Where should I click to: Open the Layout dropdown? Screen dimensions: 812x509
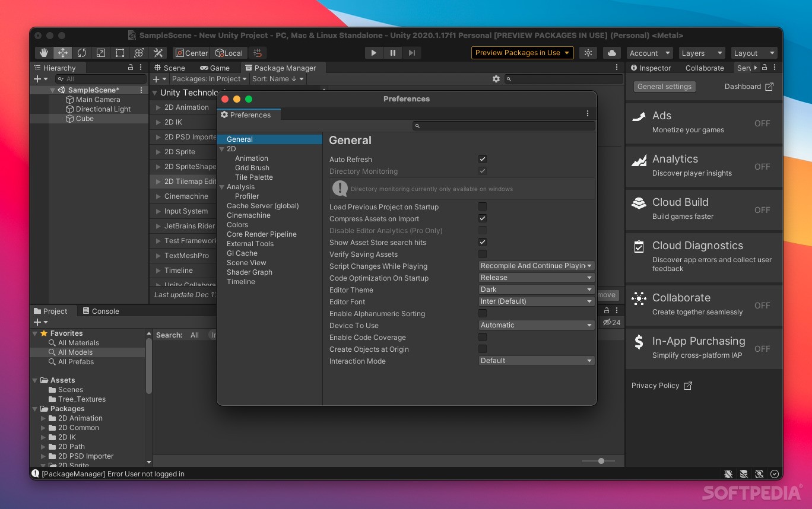754,53
